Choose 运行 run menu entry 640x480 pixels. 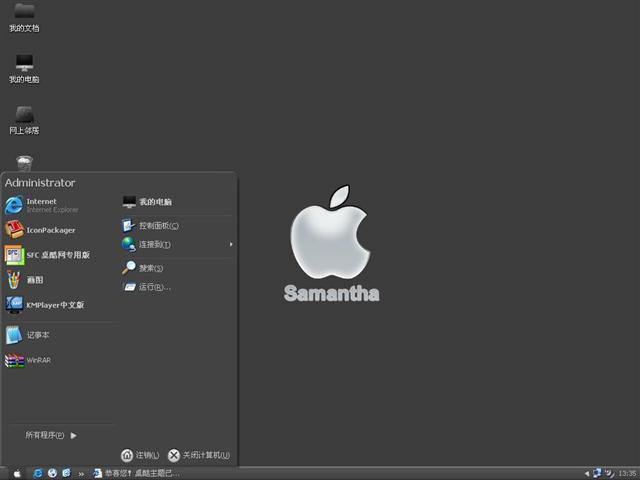click(x=153, y=287)
